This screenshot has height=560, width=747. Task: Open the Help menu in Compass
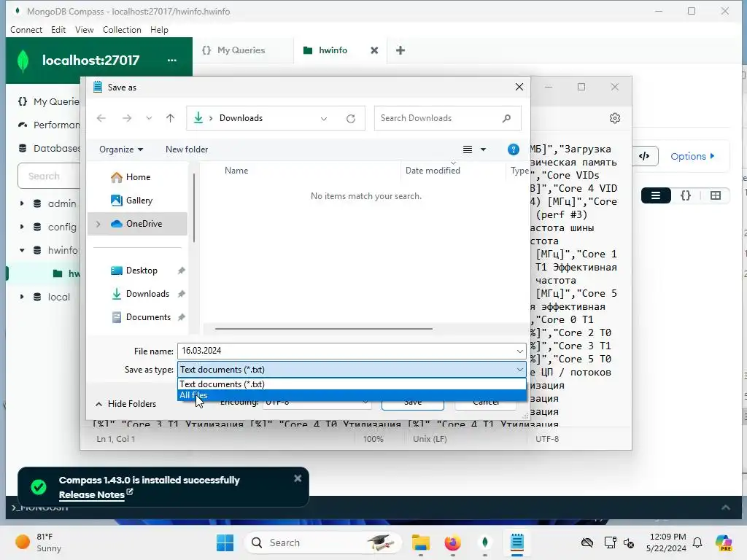pos(159,29)
